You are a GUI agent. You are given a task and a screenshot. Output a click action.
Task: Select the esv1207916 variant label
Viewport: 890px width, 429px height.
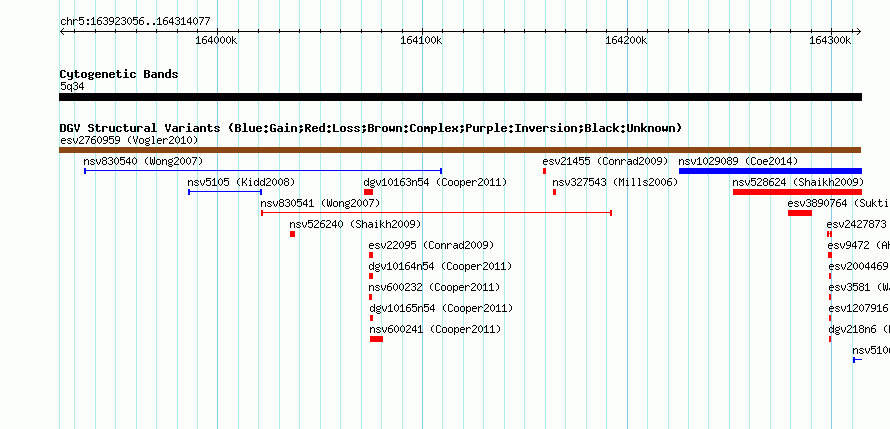[x=858, y=308]
